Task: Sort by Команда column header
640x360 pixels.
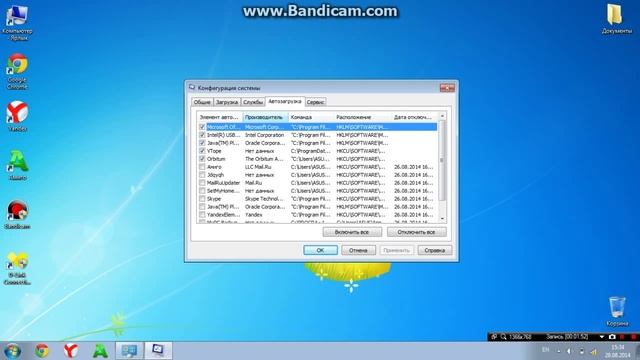Action: (x=311, y=117)
